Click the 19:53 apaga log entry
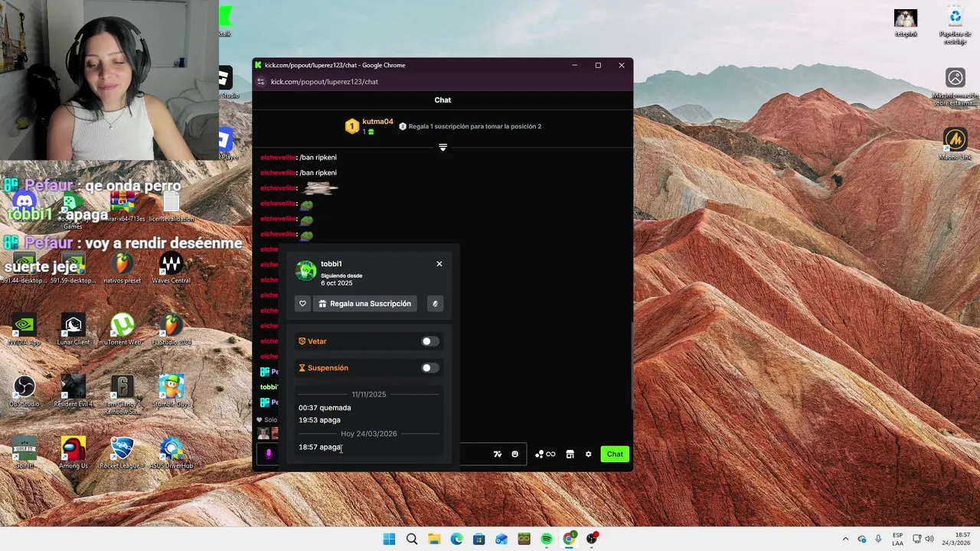 [319, 420]
